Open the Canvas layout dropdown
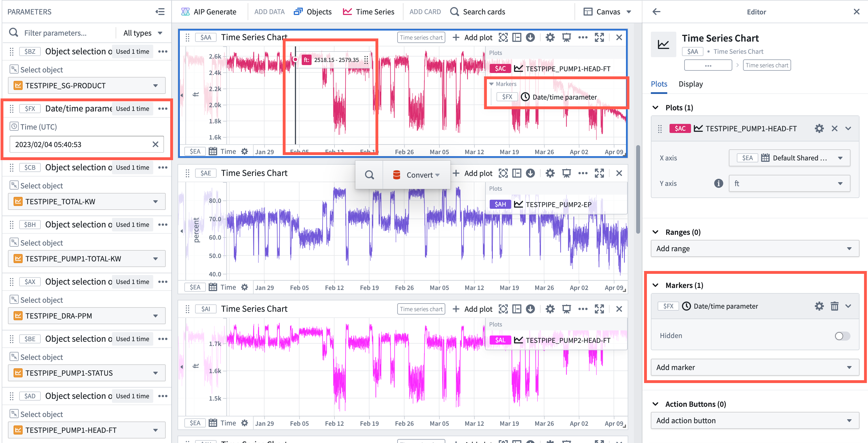 (607, 12)
